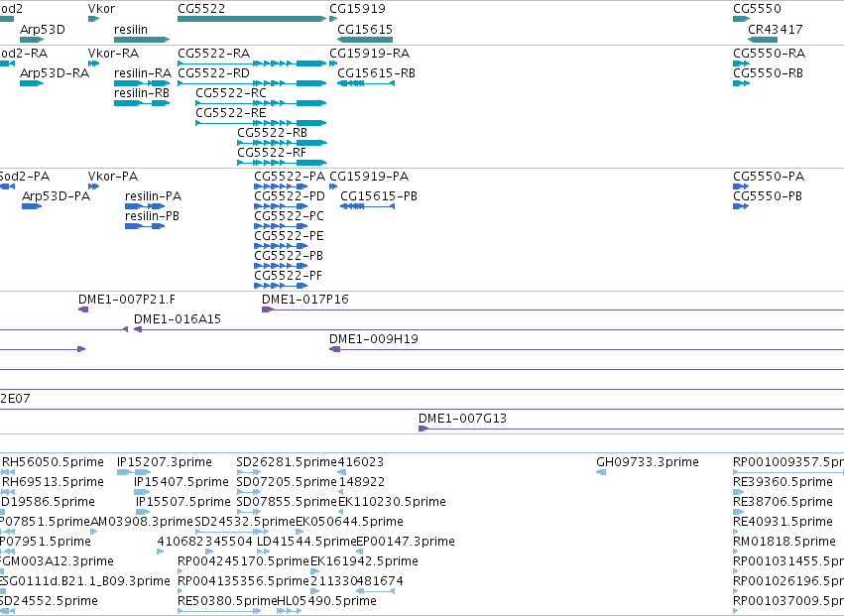The height and width of the screenshot is (616, 844).
Task: Click EST RM01818.5prime label
Action: pyautogui.click(x=784, y=542)
